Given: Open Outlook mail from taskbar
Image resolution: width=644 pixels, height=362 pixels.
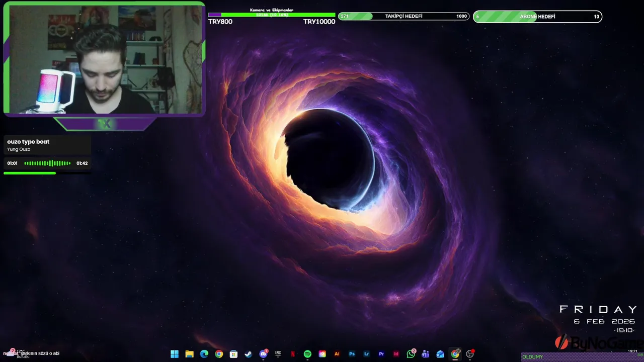Looking at the screenshot, I should coord(440,354).
